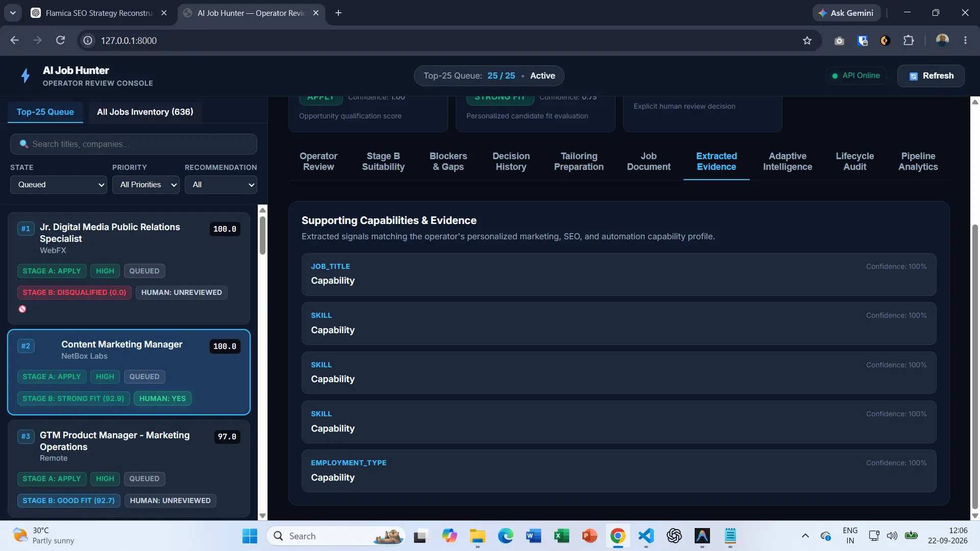This screenshot has height=551, width=980.
Task: Open Visual Studio Code from the taskbar
Action: click(x=646, y=536)
